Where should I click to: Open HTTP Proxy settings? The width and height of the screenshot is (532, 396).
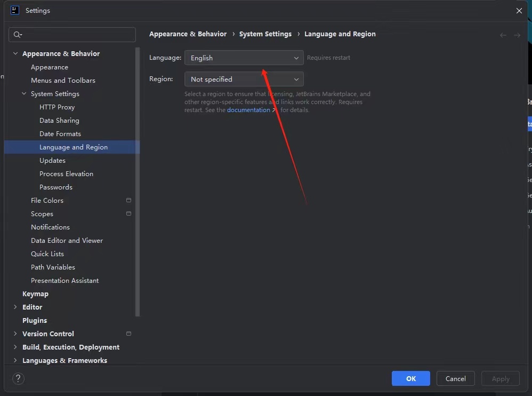click(x=57, y=107)
